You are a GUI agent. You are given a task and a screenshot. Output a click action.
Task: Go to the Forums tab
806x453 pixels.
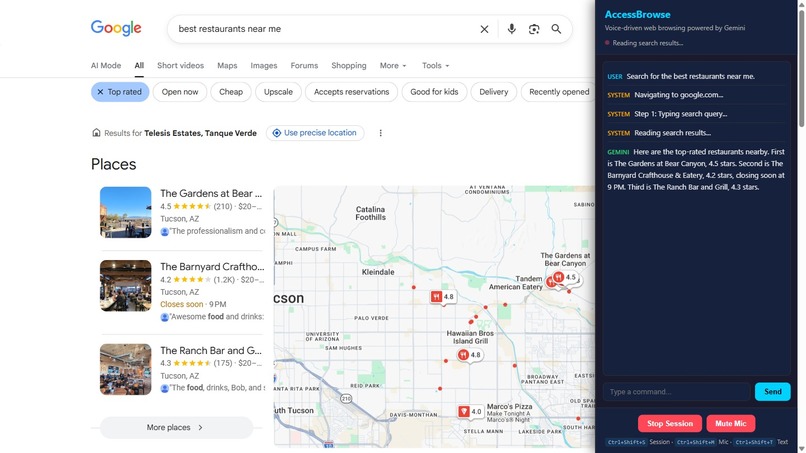coord(304,66)
